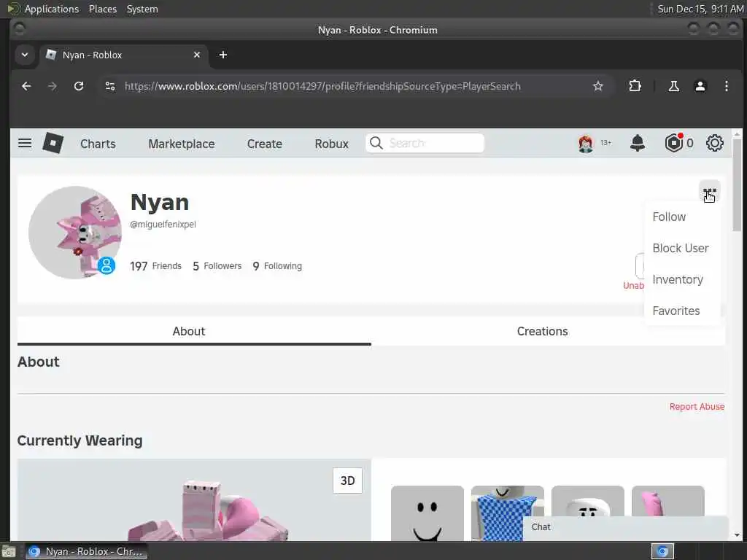Go forward with browser forward arrow
This screenshot has width=747, height=560.
click(53, 86)
